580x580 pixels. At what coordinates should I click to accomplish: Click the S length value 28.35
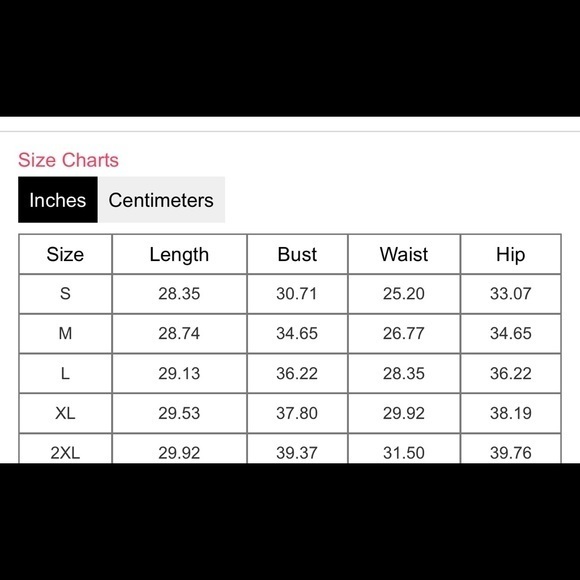(179, 294)
